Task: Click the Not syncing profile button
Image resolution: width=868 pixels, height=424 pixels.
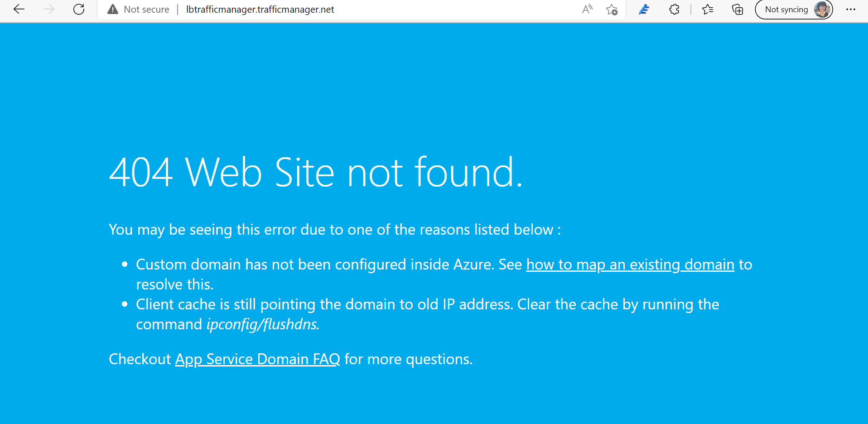Action: pyautogui.click(x=794, y=10)
